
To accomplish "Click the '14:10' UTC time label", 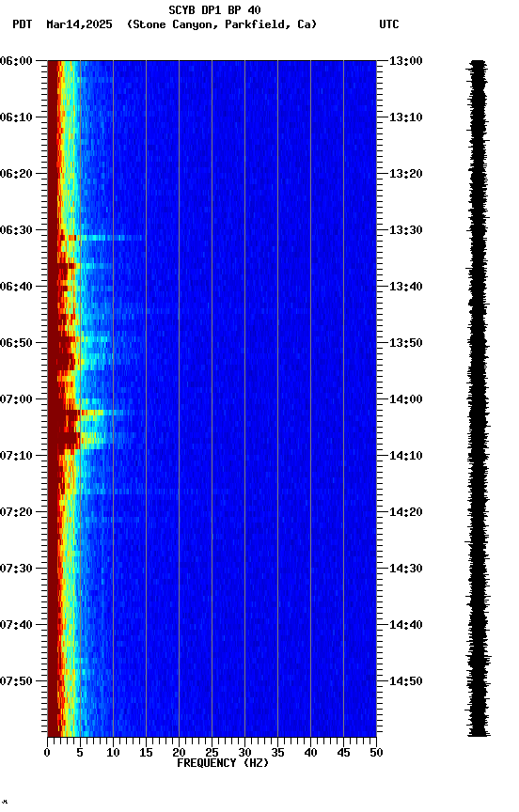I will (406, 456).
